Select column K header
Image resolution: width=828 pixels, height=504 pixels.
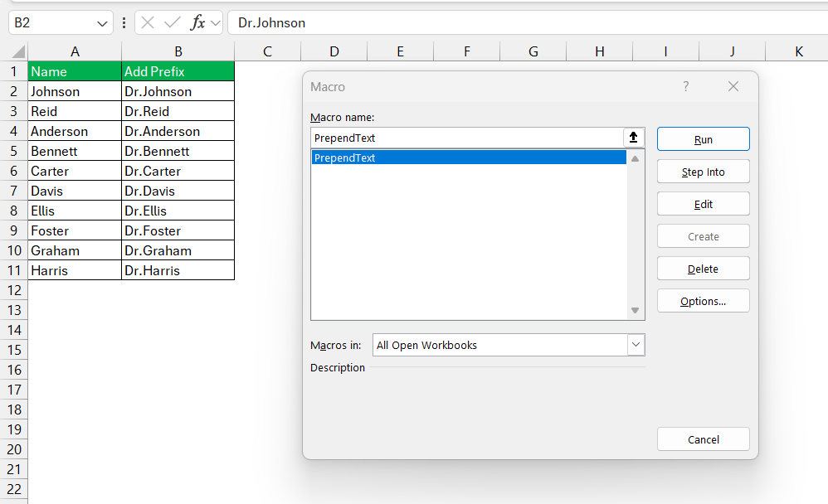click(x=798, y=51)
